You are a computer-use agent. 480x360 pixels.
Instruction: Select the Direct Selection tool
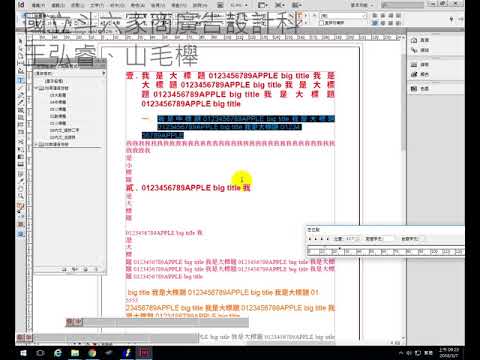(x=21, y=49)
